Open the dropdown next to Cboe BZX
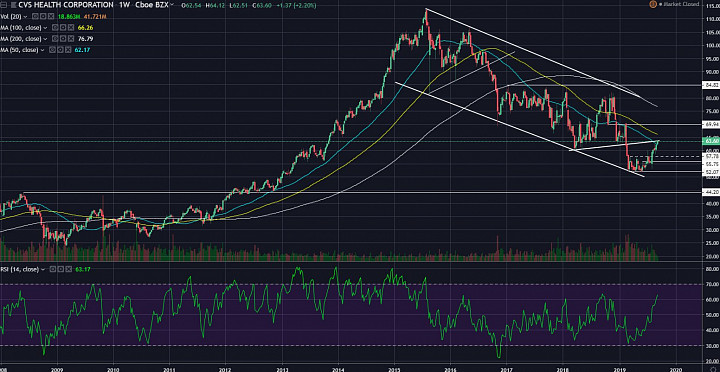 (172, 5)
